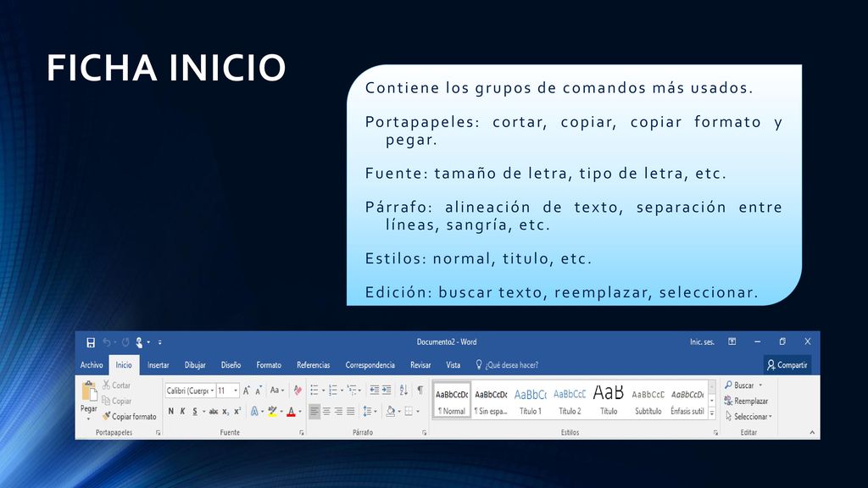Apply the red font color A
The image size is (868, 488).
292,411
